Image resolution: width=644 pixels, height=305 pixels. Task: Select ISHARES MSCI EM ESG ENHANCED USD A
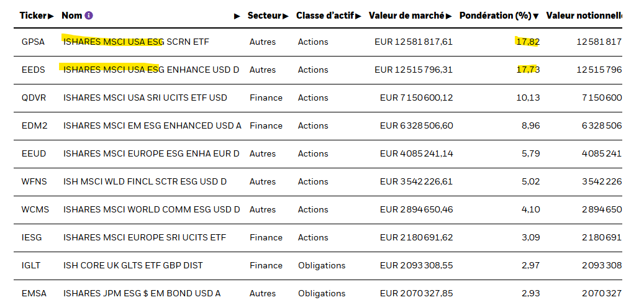pos(152,125)
